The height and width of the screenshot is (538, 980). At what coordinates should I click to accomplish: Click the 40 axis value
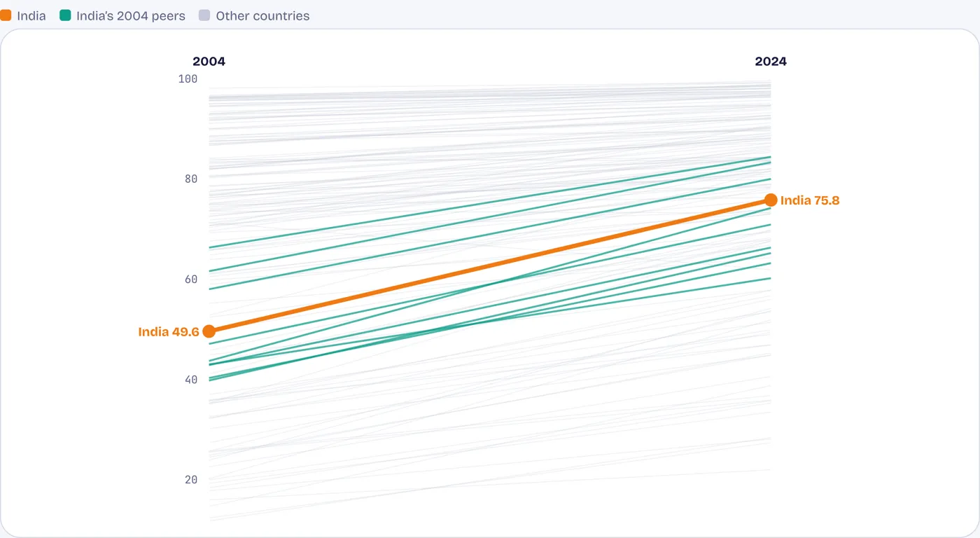(191, 380)
